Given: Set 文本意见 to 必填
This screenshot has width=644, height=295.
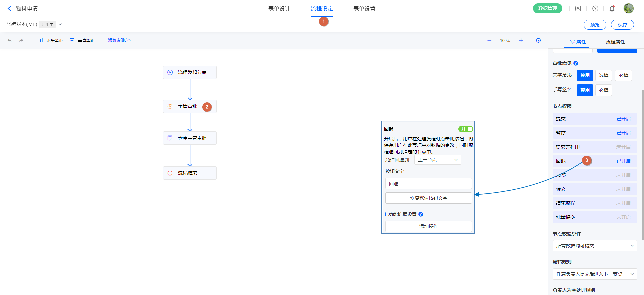Looking at the screenshot, I should click(623, 75).
